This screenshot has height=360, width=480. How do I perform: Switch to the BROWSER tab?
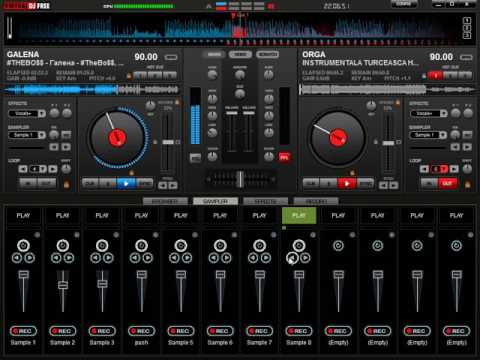click(x=165, y=201)
